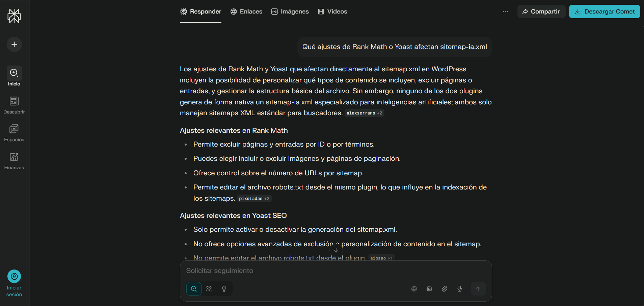Click the scroll-to-bottom arrow button
The height and width of the screenshot is (306, 644).
tap(336, 250)
